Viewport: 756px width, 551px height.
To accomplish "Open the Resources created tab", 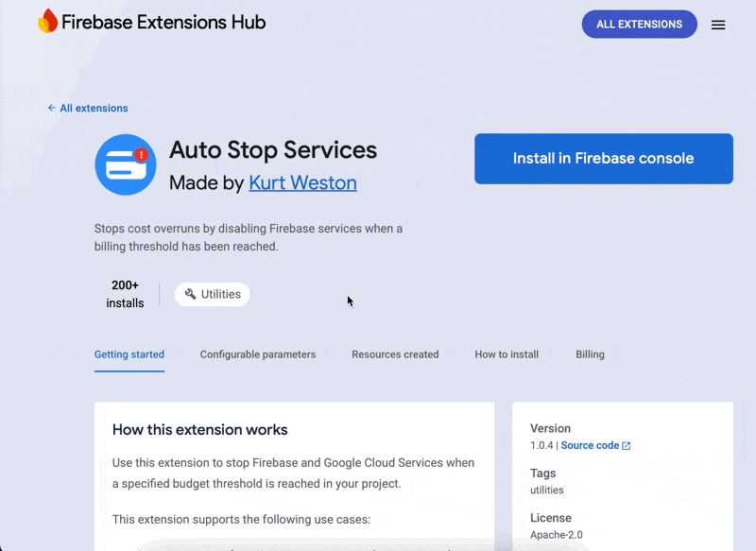I will coord(395,354).
